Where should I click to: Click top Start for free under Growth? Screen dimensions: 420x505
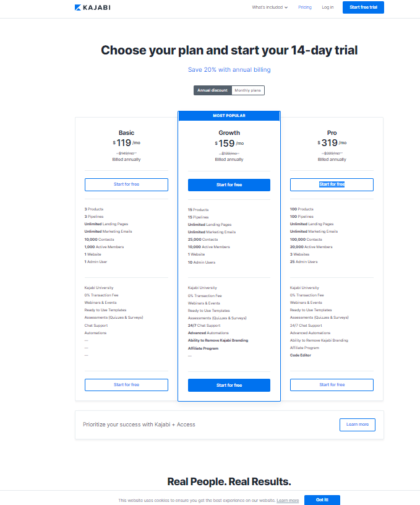pyautogui.click(x=229, y=184)
